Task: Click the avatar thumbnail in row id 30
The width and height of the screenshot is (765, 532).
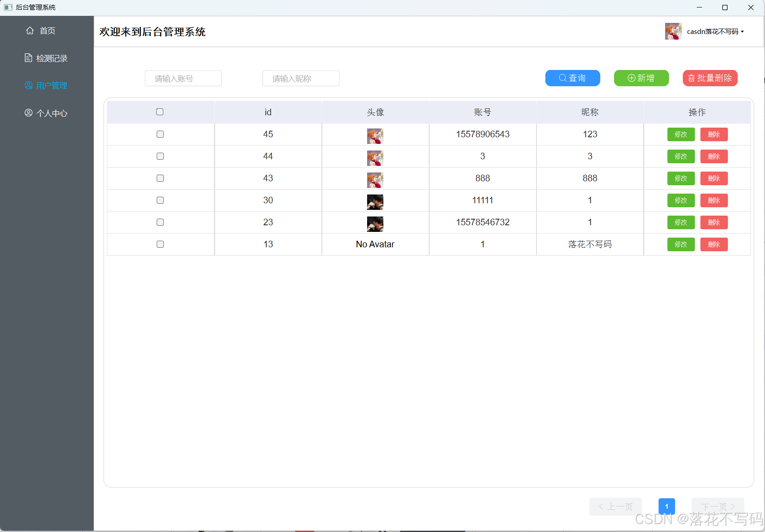Action: pyautogui.click(x=375, y=202)
